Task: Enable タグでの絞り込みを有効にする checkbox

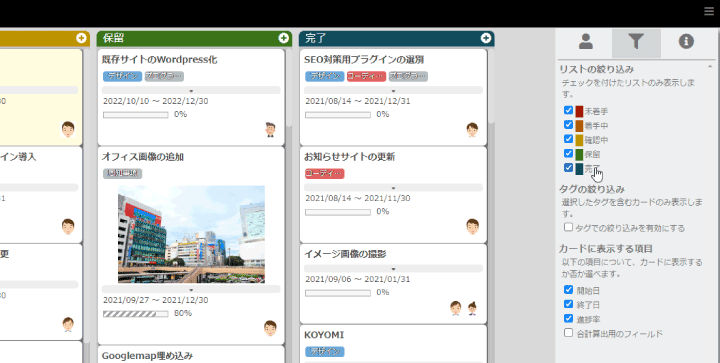Action: tap(568, 227)
